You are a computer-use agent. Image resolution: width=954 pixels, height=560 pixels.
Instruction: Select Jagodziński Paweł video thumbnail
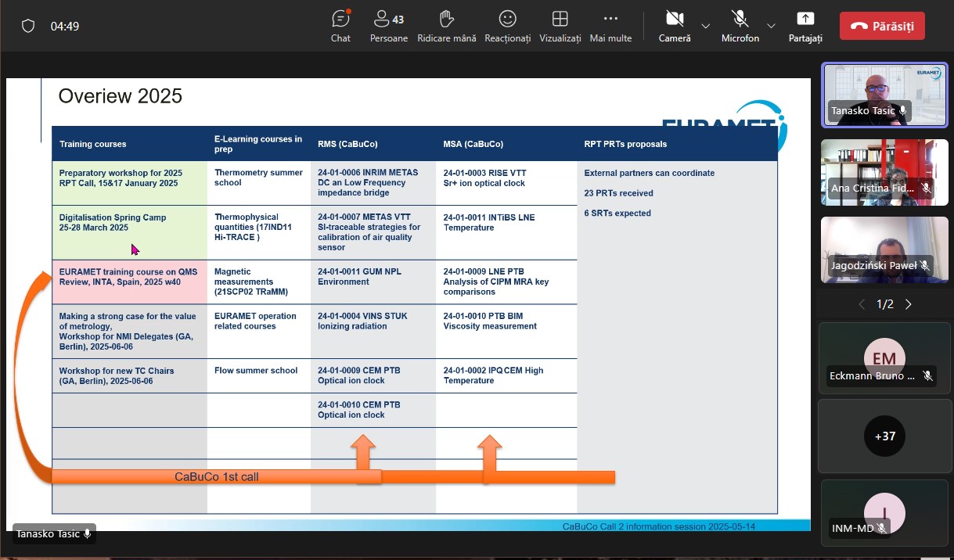pos(884,249)
